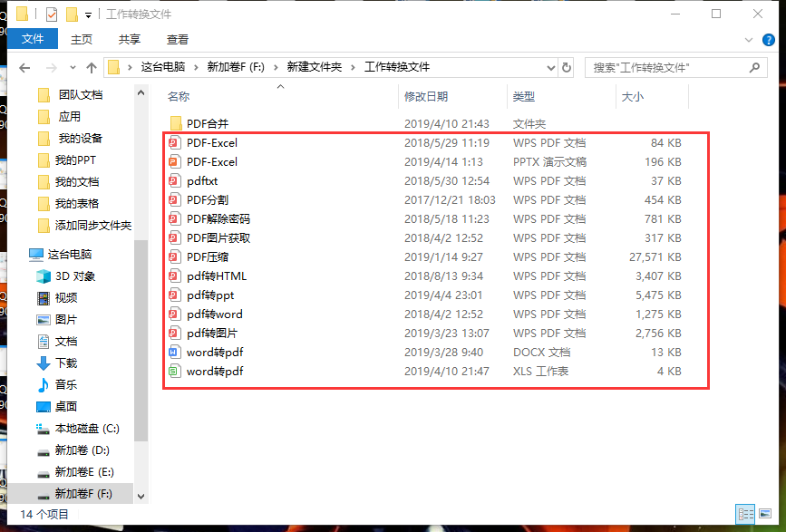Click the XLS icon of word转pdf worksheet
The height and width of the screenshot is (532, 786).
tap(175, 372)
